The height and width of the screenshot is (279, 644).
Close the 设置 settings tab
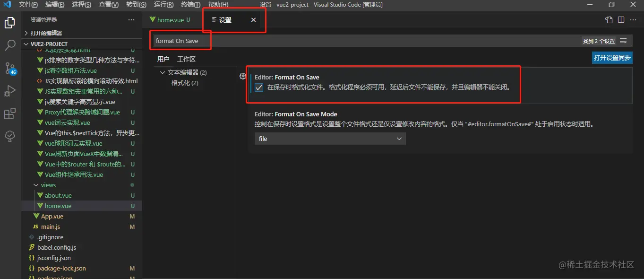(x=253, y=20)
